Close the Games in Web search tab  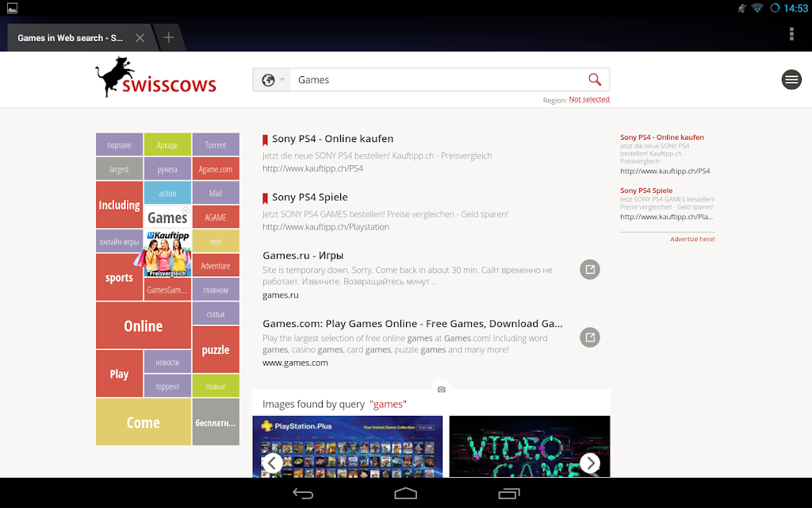(140, 38)
